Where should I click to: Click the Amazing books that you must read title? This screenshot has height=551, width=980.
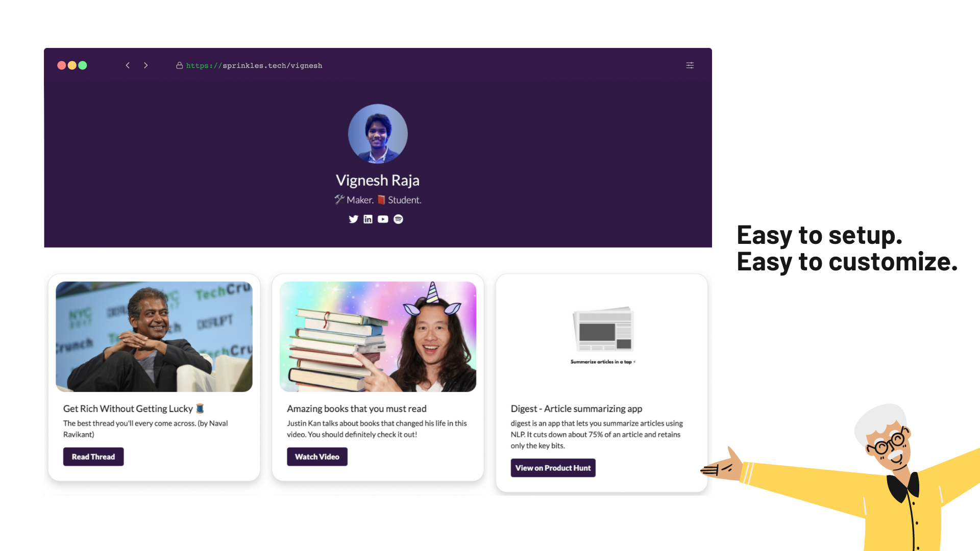pos(357,409)
